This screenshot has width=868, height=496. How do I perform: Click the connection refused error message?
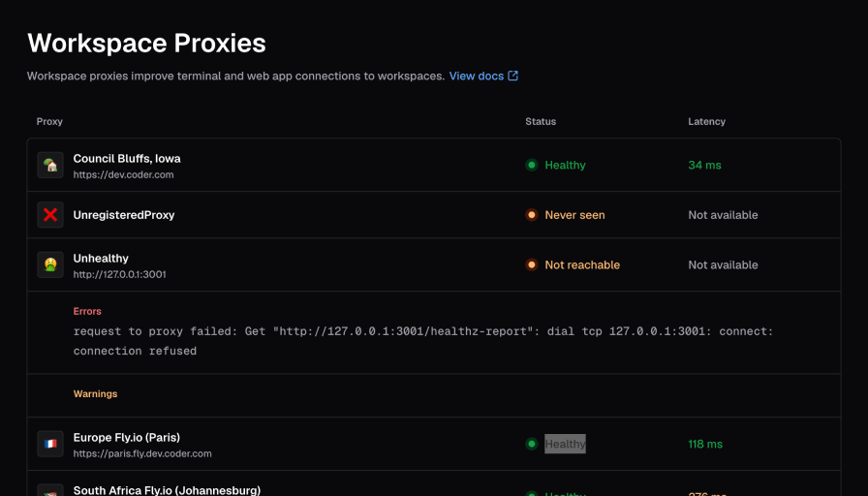point(423,341)
